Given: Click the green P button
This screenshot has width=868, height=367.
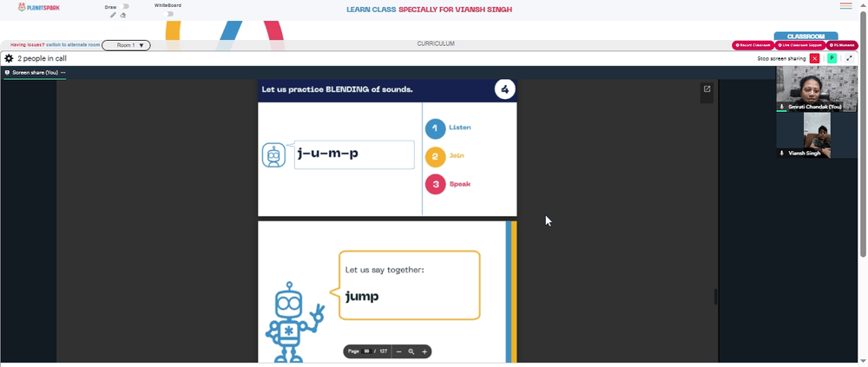Looking at the screenshot, I should pos(832,58).
